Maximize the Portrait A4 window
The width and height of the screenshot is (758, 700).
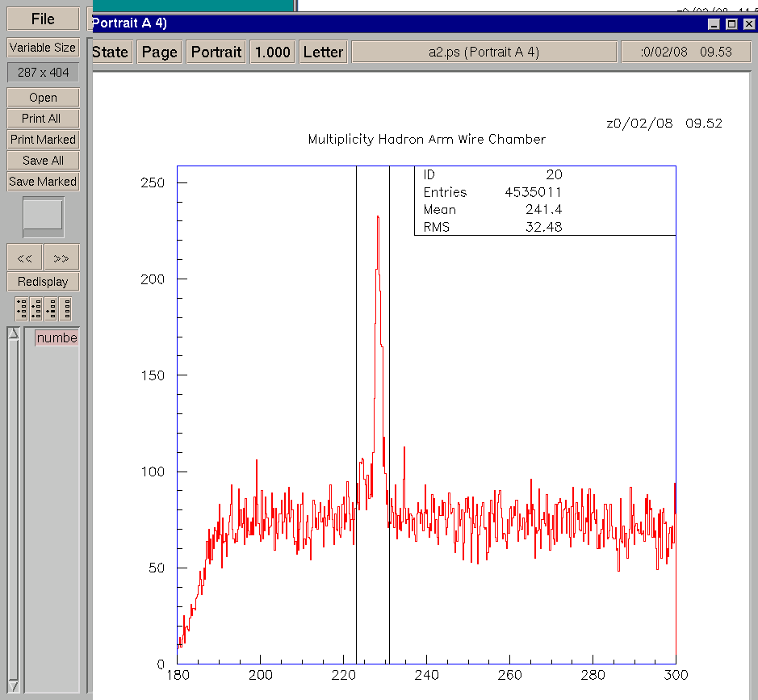pos(731,24)
